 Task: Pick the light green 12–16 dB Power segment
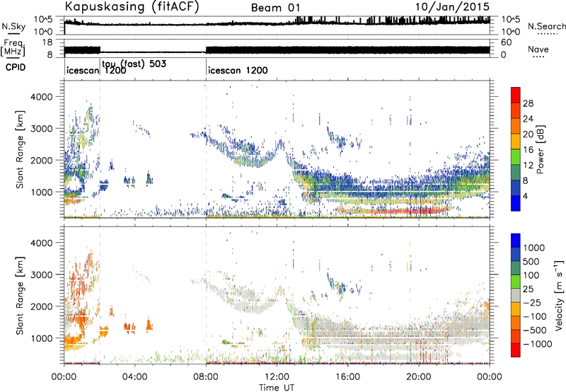[516, 157]
